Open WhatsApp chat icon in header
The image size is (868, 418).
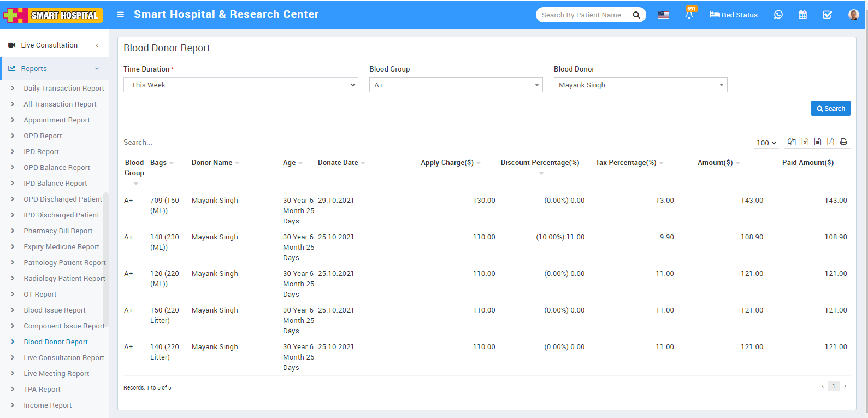pyautogui.click(x=778, y=15)
